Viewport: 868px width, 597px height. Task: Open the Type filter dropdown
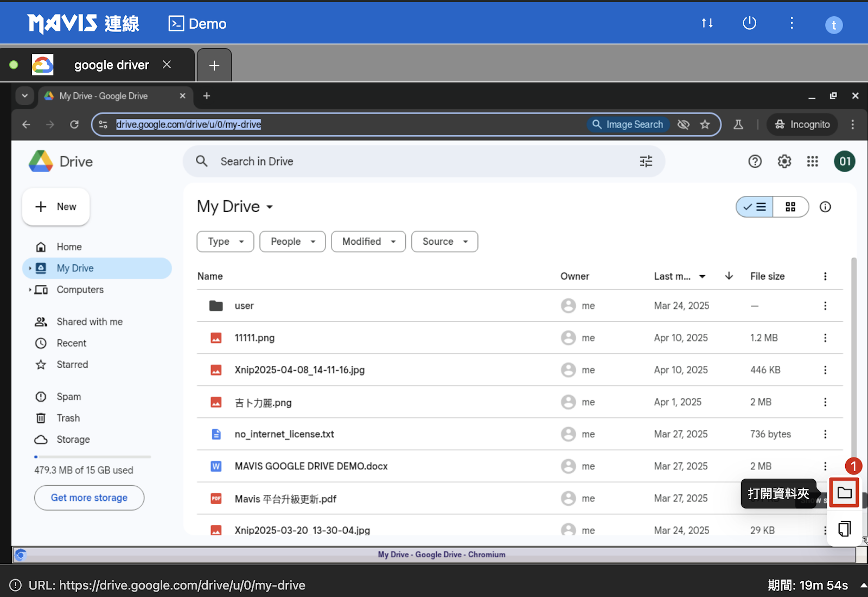pos(225,242)
